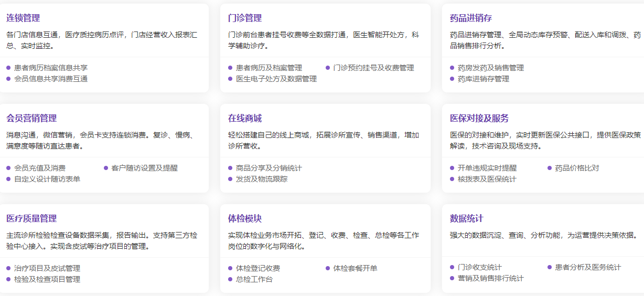Select the 体检套餐开单 feature

[x=355, y=268]
